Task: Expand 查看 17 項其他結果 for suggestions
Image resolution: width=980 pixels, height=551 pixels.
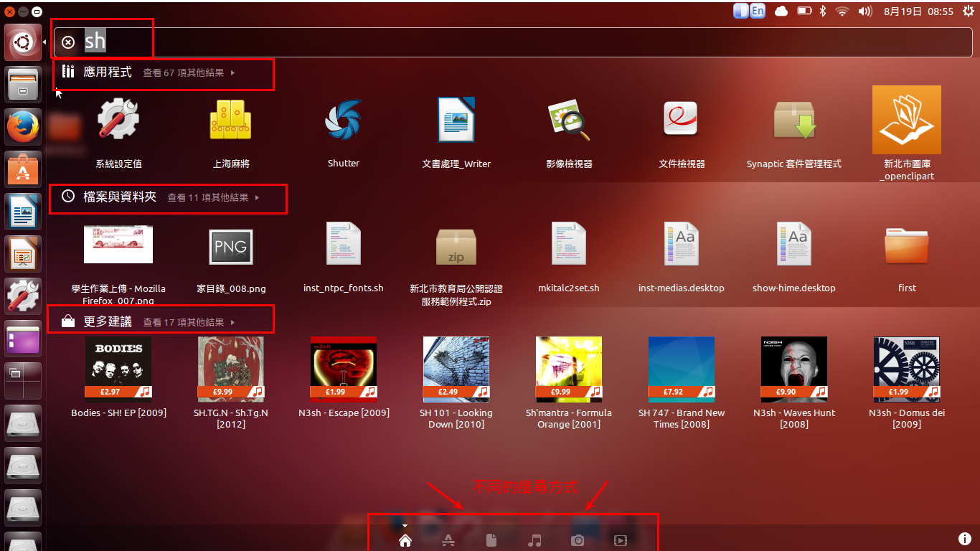Action: click(189, 323)
